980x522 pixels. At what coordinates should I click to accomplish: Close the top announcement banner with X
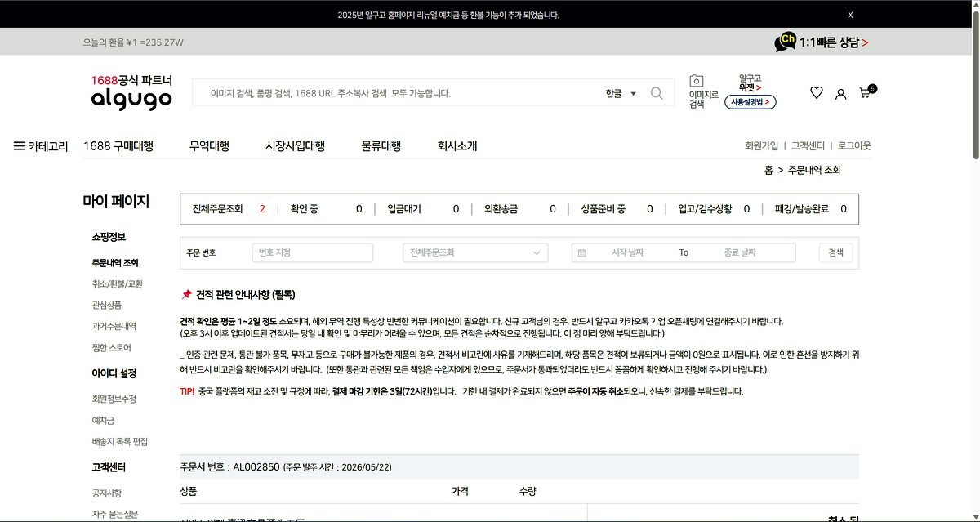[x=850, y=15]
